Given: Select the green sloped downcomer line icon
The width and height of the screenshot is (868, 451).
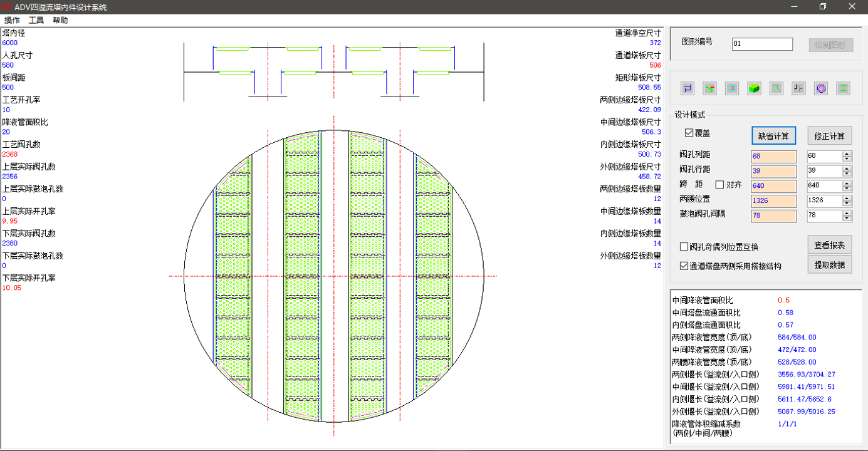Looking at the screenshot, I should click(x=776, y=89).
